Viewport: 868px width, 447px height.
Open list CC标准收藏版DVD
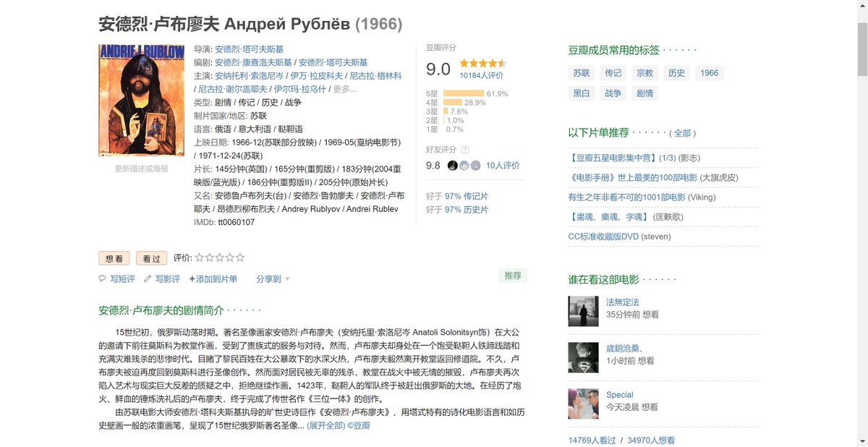point(603,236)
